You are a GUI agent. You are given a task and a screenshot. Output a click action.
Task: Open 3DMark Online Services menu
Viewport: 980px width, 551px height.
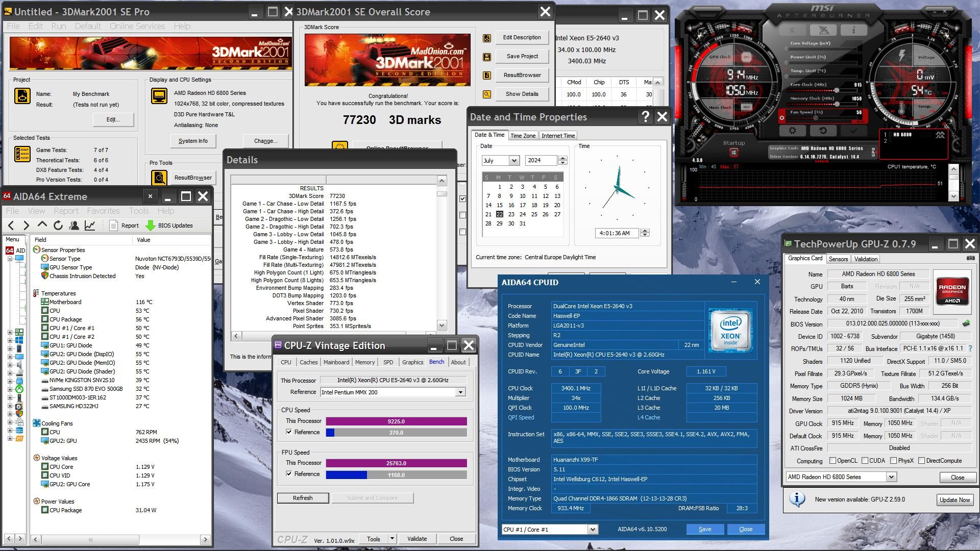click(137, 26)
